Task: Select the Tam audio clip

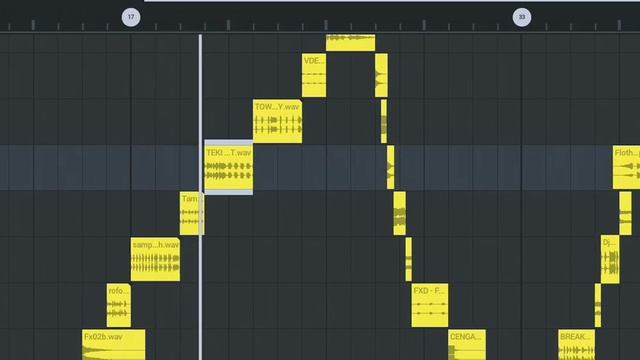Action: pyautogui.click(x=191, y=213)
